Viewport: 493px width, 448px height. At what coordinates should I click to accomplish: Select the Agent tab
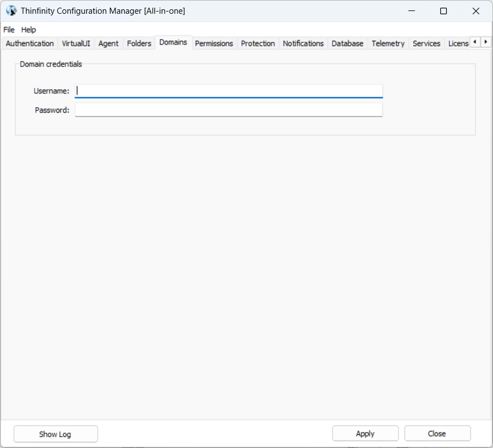tap(108, 43)
